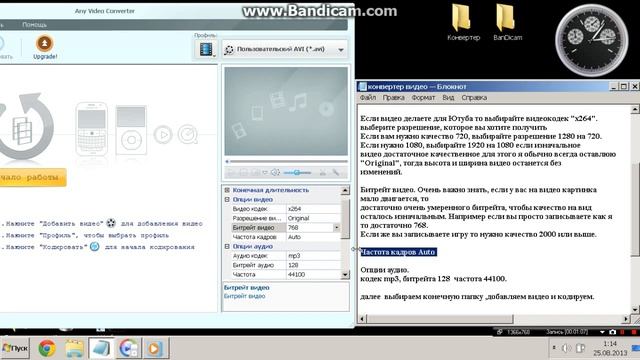Open the Формат menu in Notepad

pyautogui.click(x=423, y=98)
